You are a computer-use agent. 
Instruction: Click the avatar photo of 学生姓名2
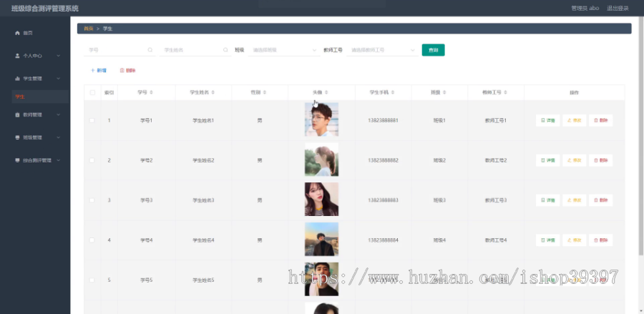click(321, 160)
